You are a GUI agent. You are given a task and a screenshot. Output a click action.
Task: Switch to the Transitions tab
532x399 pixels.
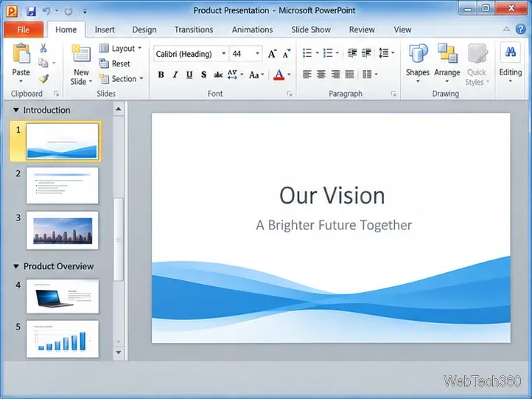click(x=194, y=30)
